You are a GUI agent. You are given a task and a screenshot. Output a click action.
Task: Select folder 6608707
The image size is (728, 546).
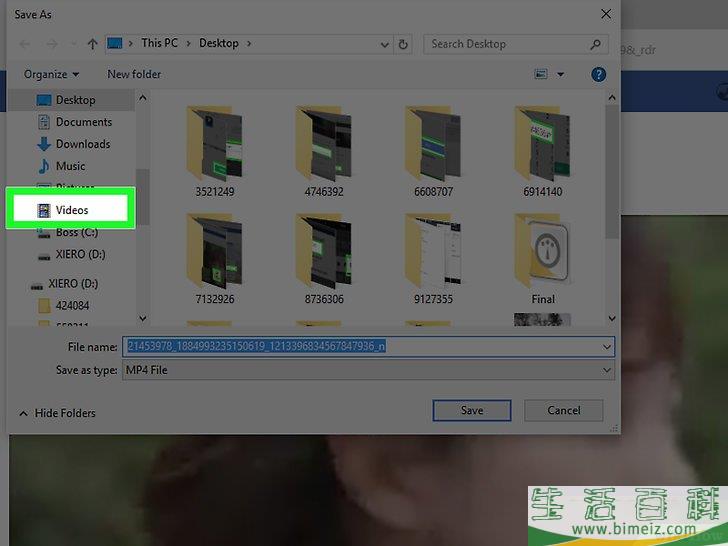(x=433, y=152)
